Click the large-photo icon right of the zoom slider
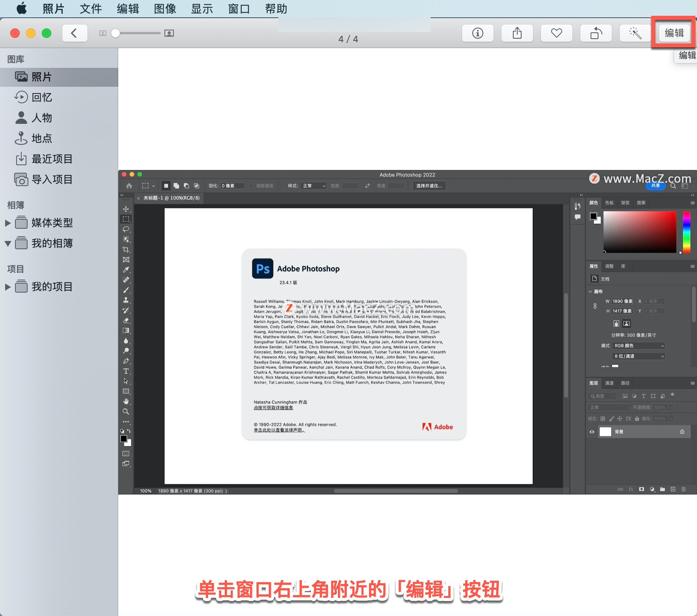The width and height of the screenshot is (697, 616). (169, 33)
